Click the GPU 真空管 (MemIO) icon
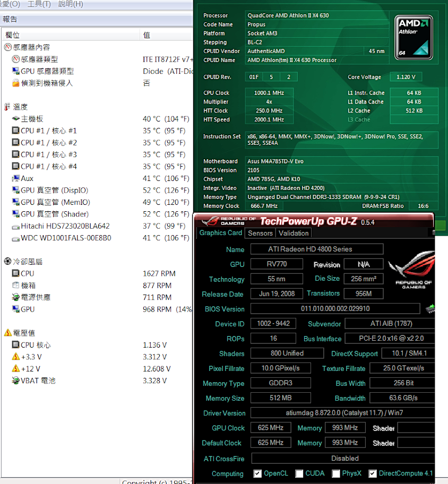Viewport: 448px width, 484px height. [15, 202]
